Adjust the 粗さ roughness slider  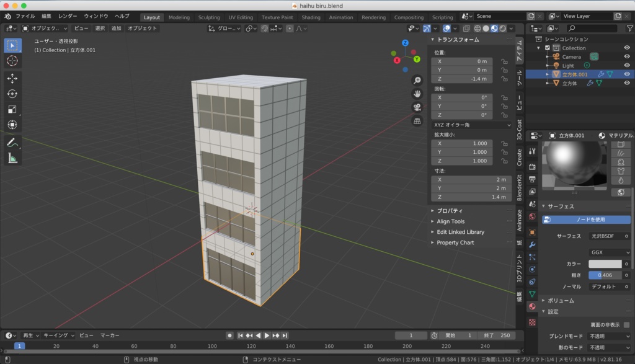(x=605, y=275)
